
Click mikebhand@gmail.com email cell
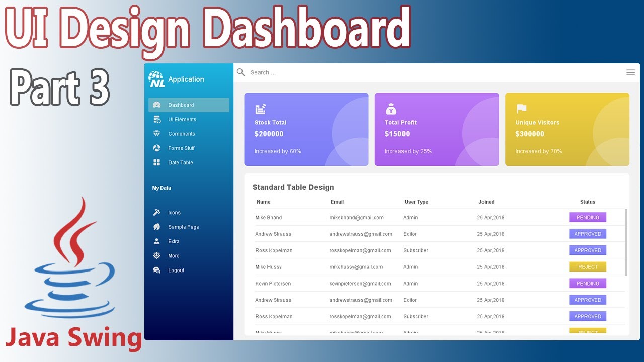(357, 218)
